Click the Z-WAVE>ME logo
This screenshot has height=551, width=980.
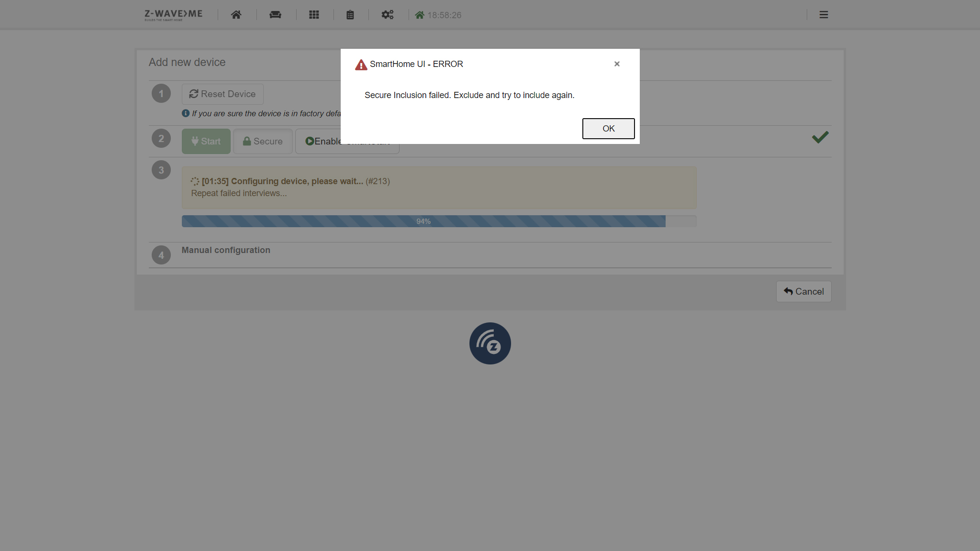coord(173,15)
